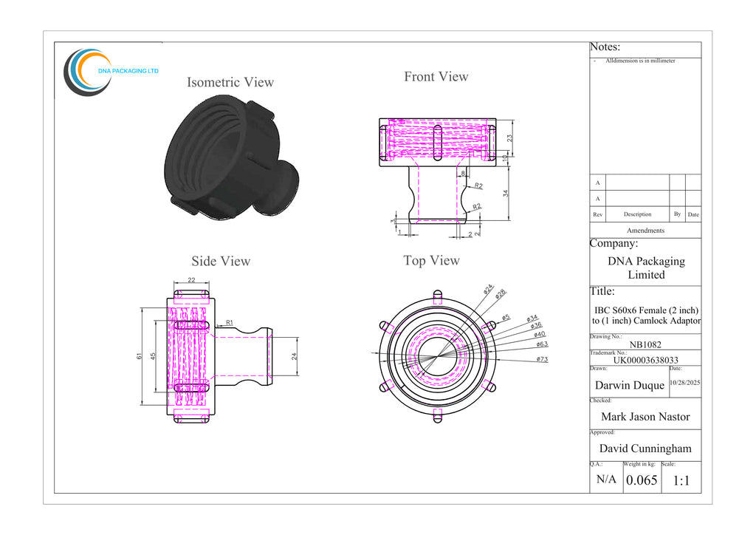Click the drawing number NB1082
Image resolution: width=756 pixels, height=535 pixels.
click(645, 345)
